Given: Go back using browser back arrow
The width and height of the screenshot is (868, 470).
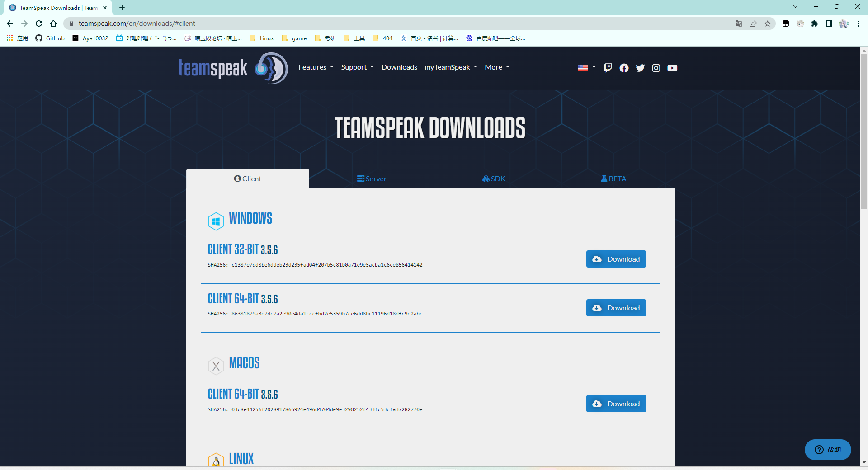Looking at the screenshot, I should 10,23.
